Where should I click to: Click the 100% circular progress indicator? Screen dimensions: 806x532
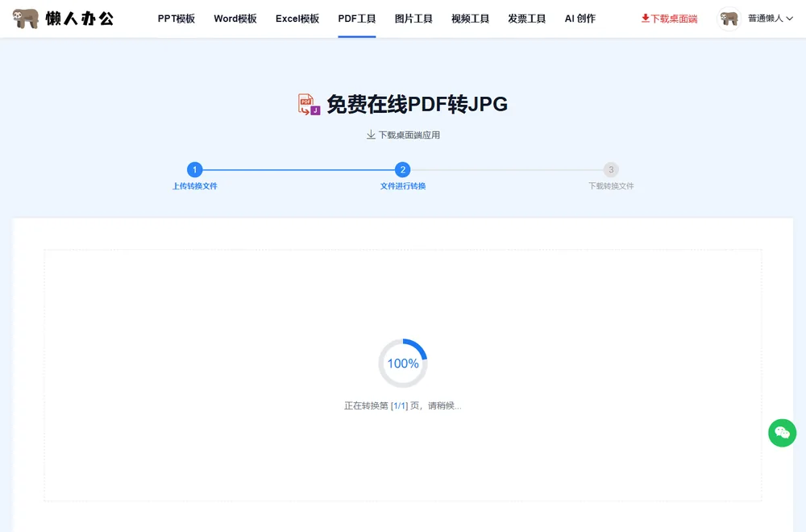pos(403,364)
